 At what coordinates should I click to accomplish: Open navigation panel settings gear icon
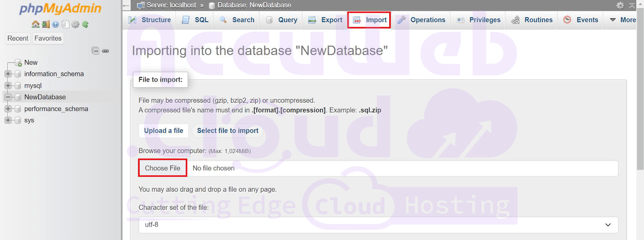(75, 25)
